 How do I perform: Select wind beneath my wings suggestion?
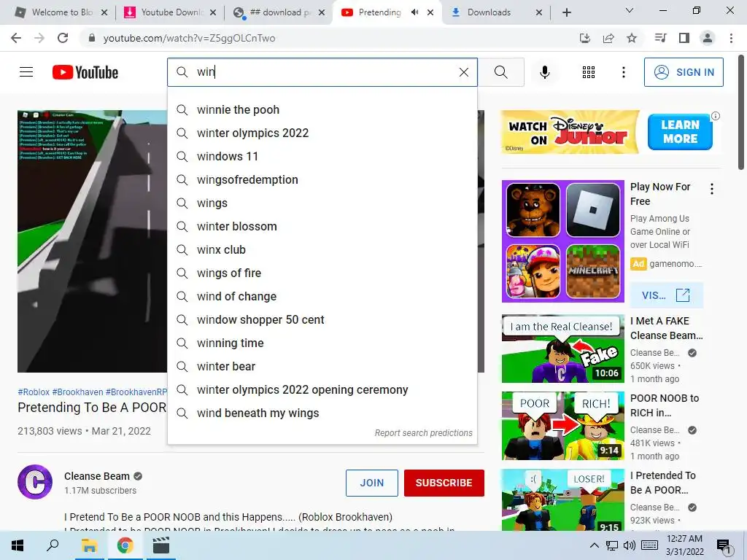coord(322,413)
